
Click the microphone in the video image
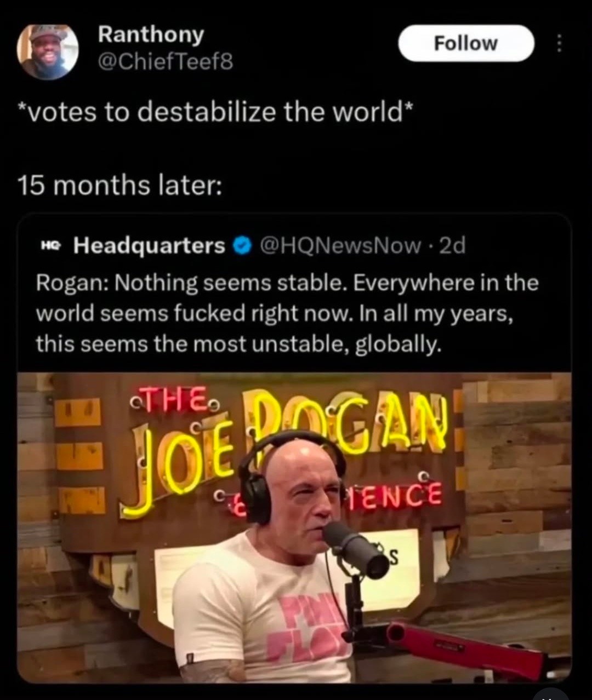356,550
